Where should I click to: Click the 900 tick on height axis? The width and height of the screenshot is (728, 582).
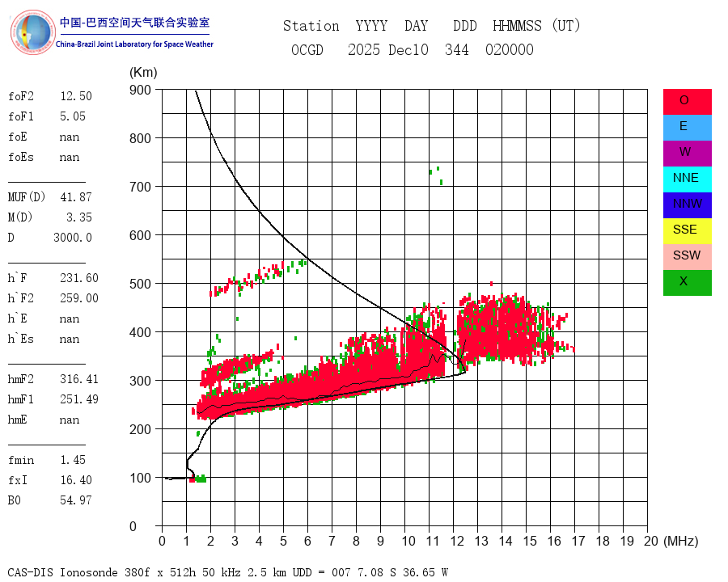tap(140, 90)
